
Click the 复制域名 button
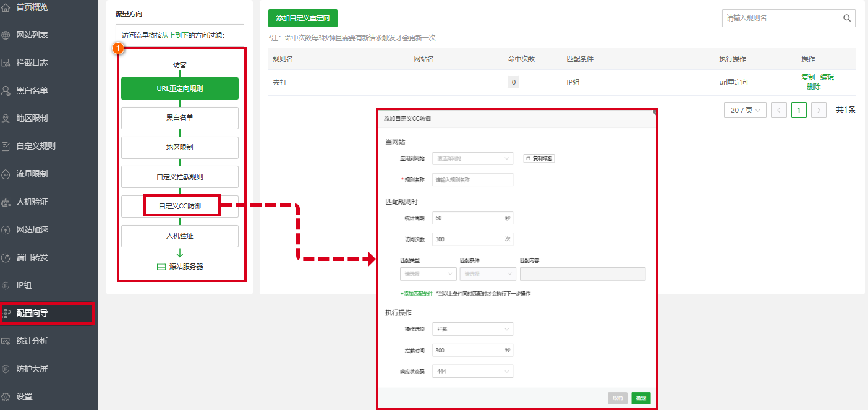(539, 158)
